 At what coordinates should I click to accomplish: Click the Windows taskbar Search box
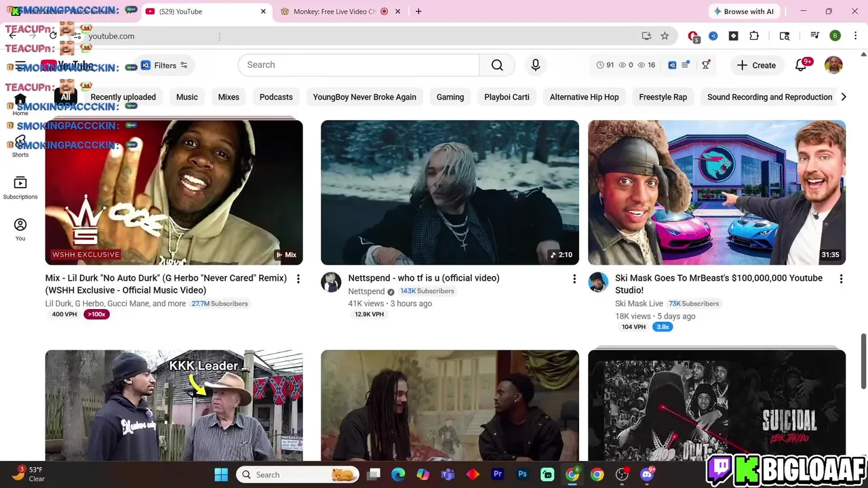[x=299, y=474]
